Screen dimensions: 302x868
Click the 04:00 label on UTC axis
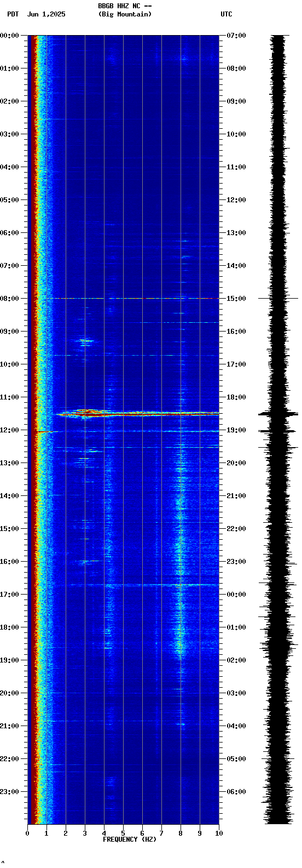pos(236,726)
